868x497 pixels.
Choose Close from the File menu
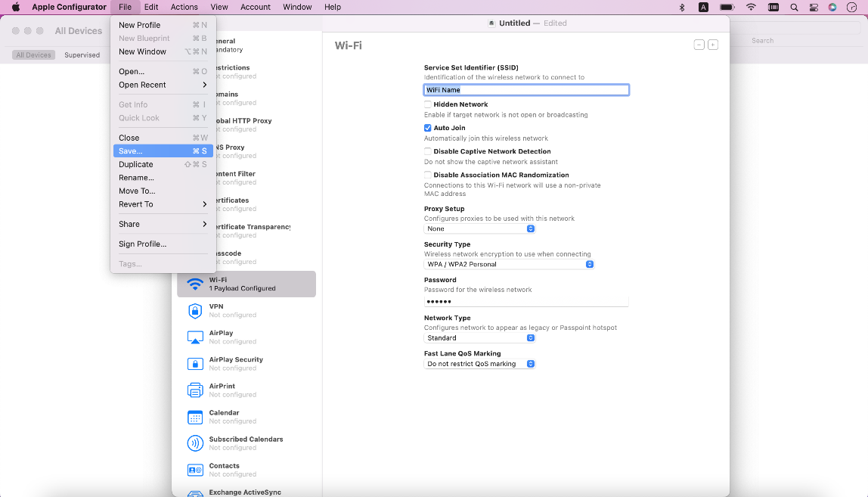tap(163, 138)
